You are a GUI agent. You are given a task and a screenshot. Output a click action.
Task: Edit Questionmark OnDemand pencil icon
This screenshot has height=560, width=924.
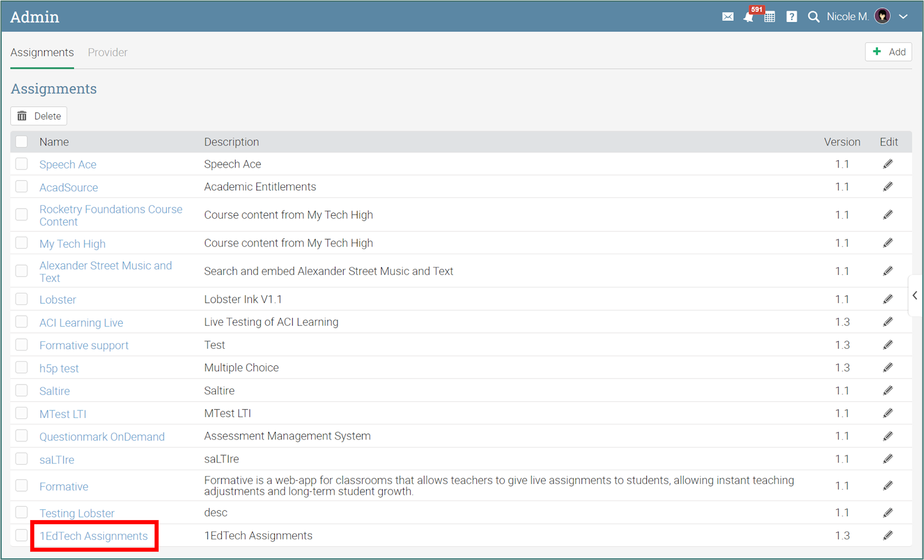pos(888,436)
